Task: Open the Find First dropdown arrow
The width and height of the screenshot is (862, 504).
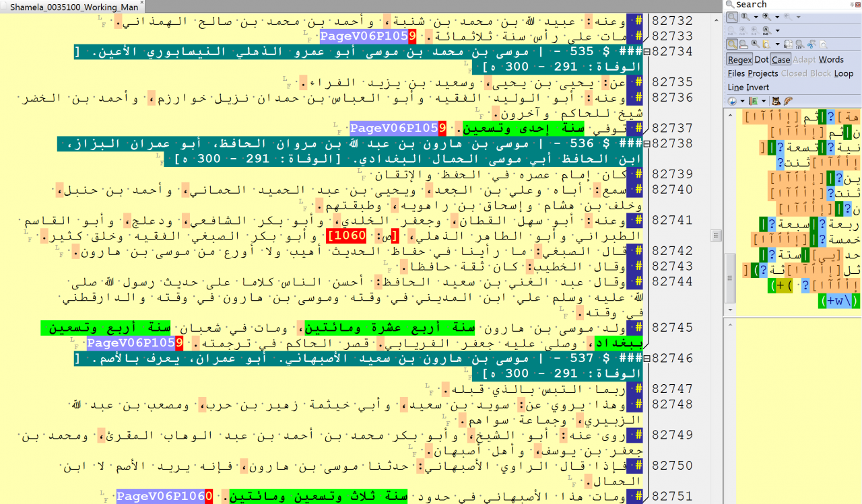Action: [x=756, y=17]
